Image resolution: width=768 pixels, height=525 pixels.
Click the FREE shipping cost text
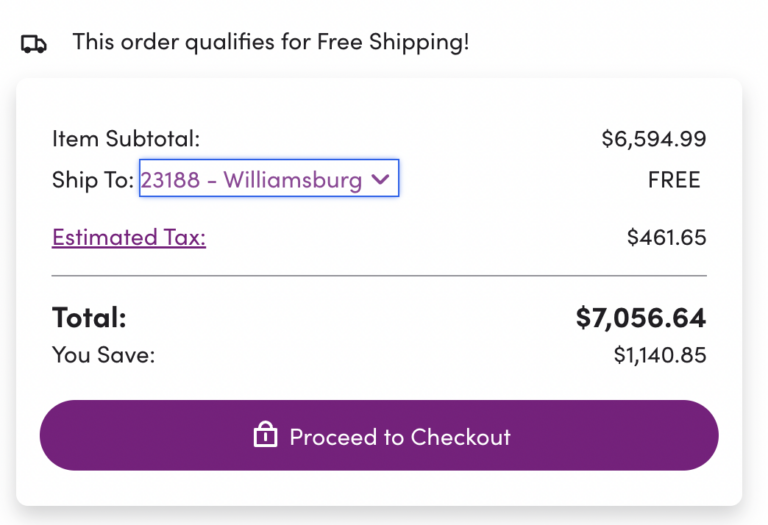click(674, 180)
